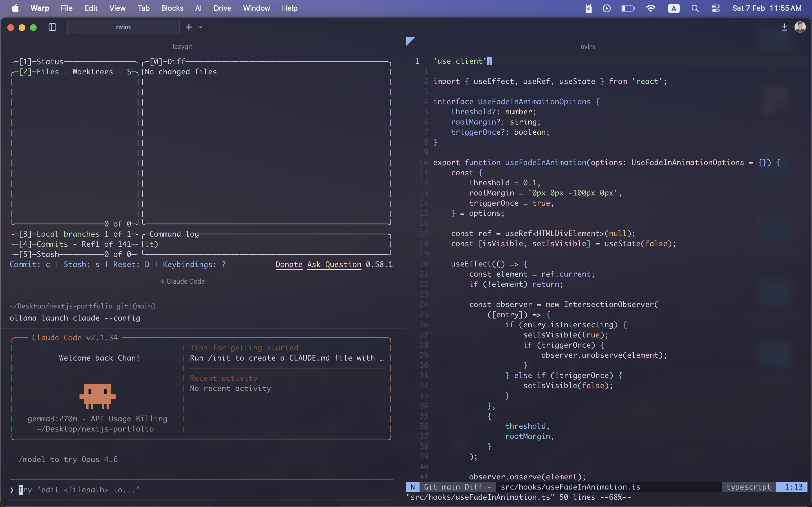Click the typescript label in nvim statusline
The height and width of the screenshot is (507, 812).
pos(749,487)
